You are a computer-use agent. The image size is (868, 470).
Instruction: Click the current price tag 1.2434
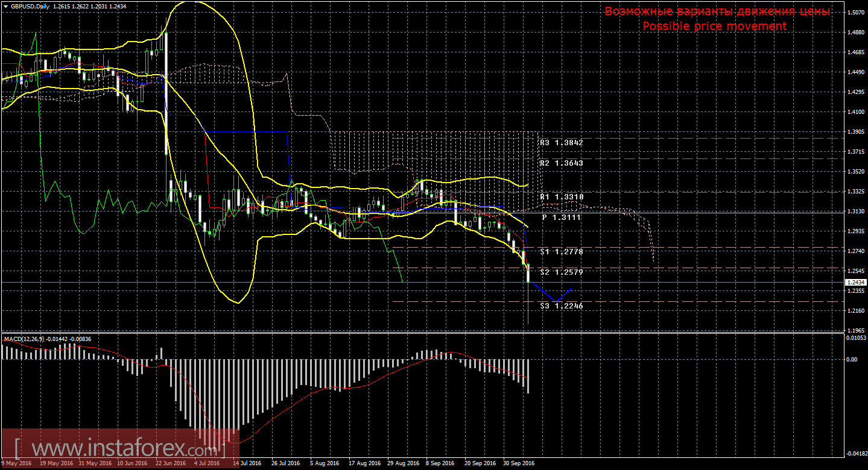(x=854, y=282)
